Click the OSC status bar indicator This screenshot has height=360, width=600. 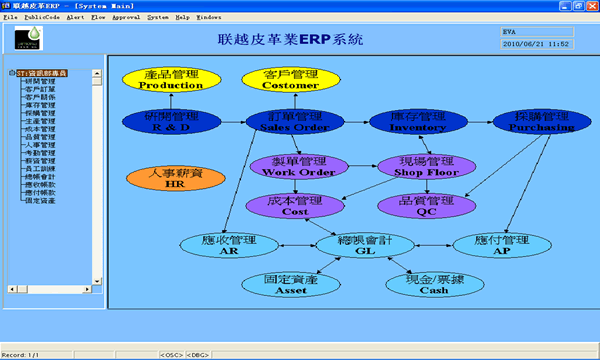[x=171, y=355]
